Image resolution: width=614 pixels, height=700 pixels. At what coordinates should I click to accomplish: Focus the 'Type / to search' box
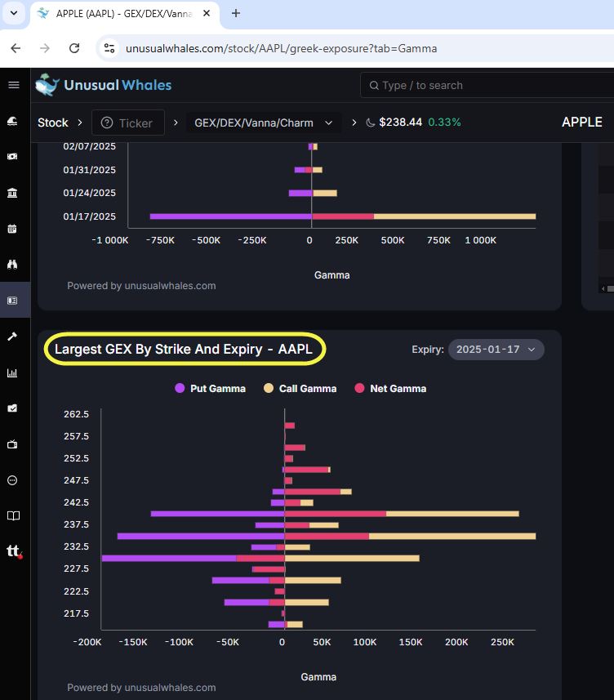tap(487, 85)
